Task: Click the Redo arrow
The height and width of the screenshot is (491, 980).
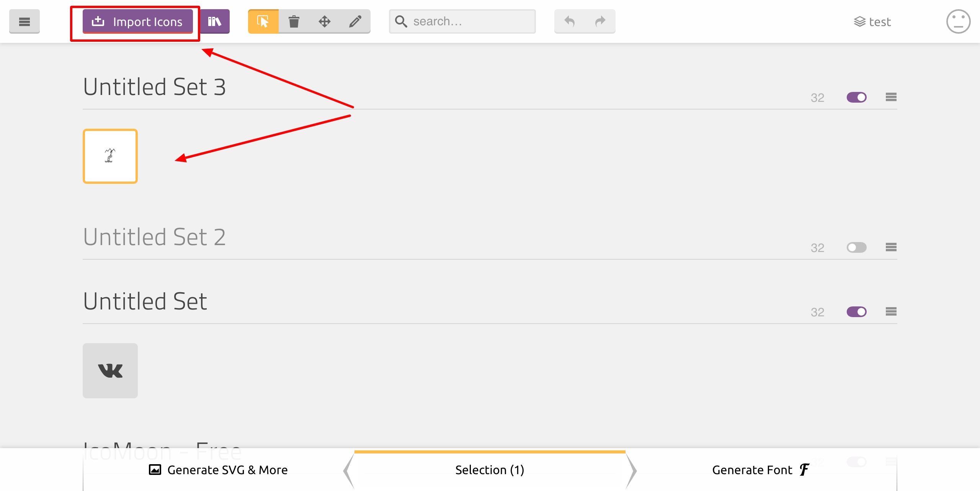Action: [600, 21]
